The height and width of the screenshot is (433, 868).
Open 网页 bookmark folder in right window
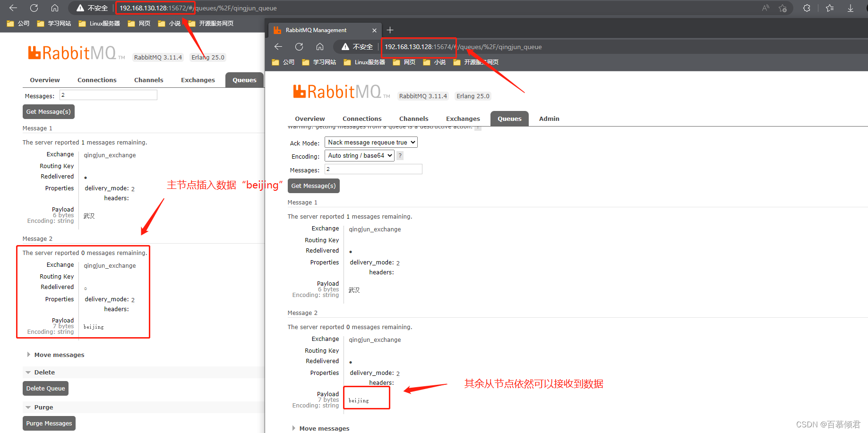click(404, 62)
